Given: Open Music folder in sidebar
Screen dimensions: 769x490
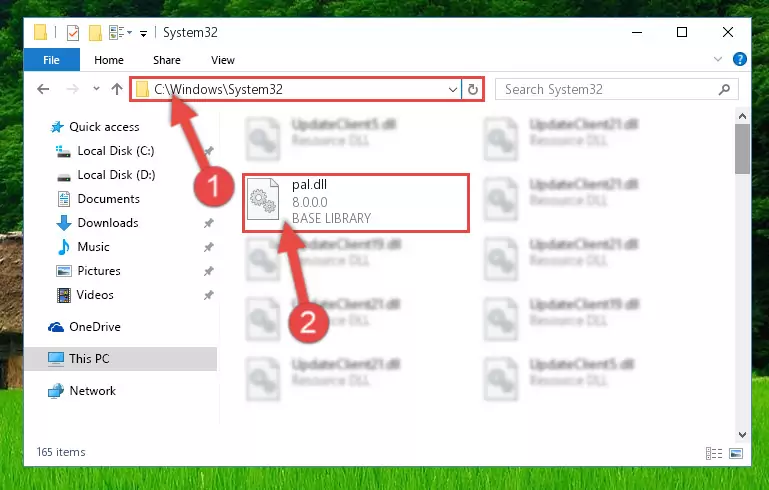Looking at the screenshot, I should point(93,247).
